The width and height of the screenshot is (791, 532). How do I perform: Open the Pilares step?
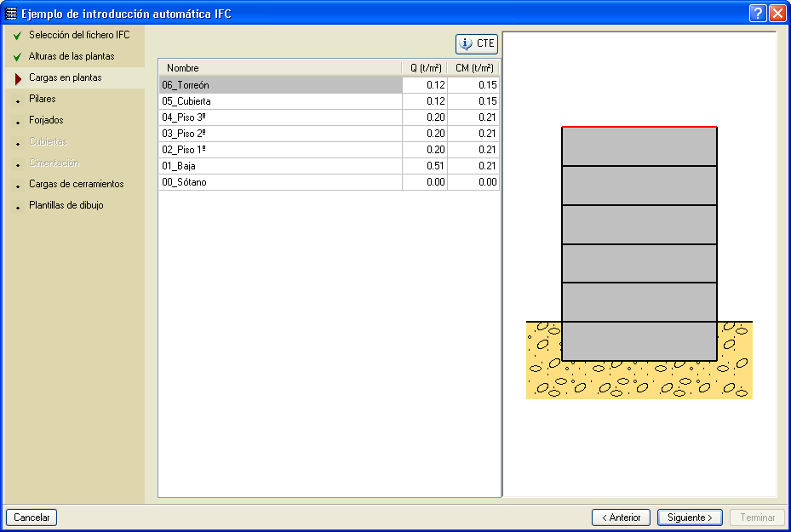coord(43,99)
